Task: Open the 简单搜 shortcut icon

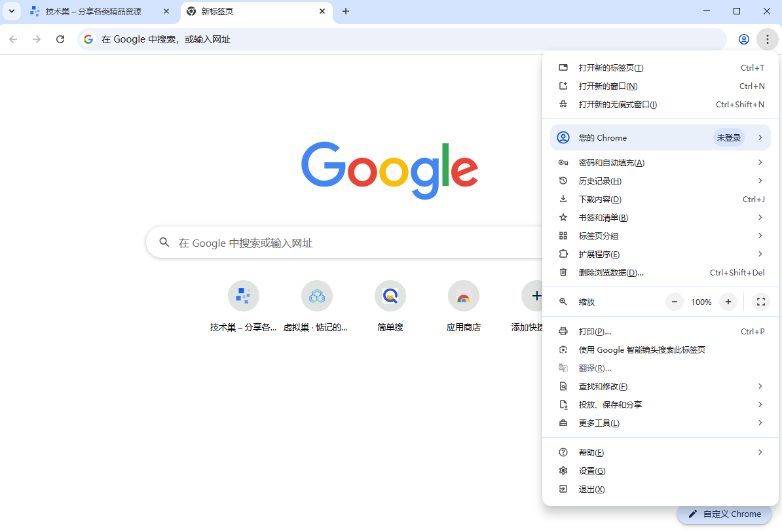Action: [390, 295]
